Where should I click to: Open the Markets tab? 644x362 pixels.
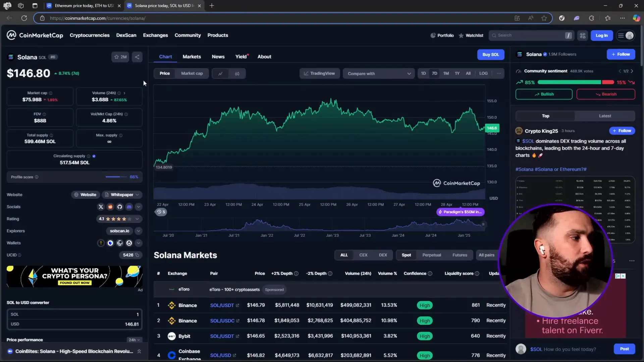click(x=192, y=57)
